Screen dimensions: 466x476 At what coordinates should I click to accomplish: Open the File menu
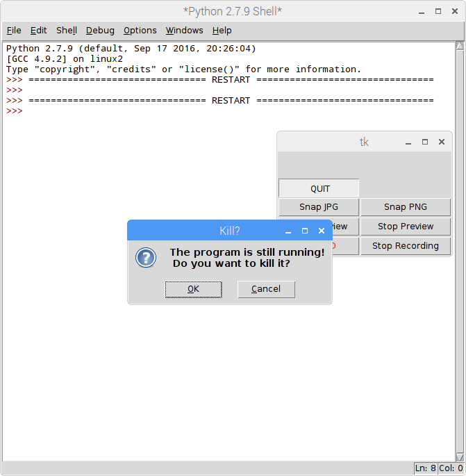[x=14, y=31]
